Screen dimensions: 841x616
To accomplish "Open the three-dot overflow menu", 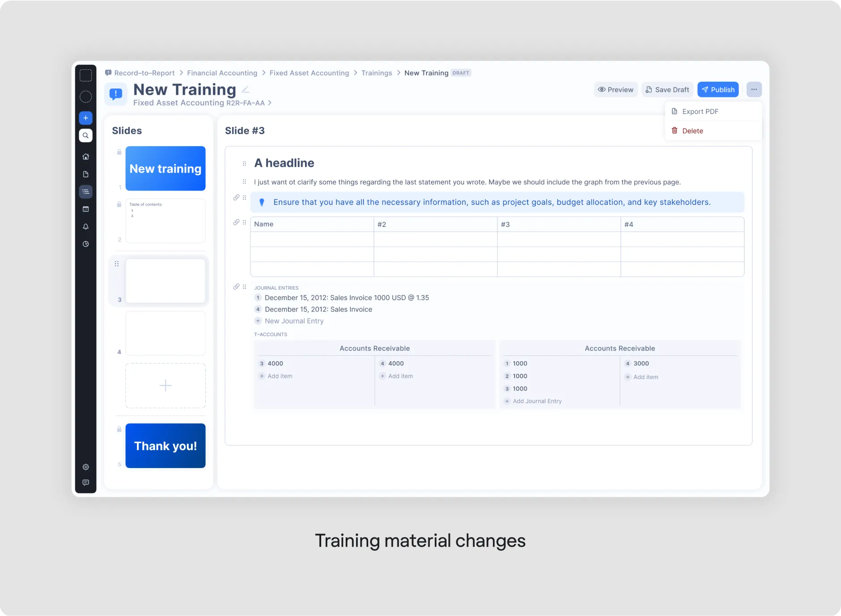I will click(754, 89).
